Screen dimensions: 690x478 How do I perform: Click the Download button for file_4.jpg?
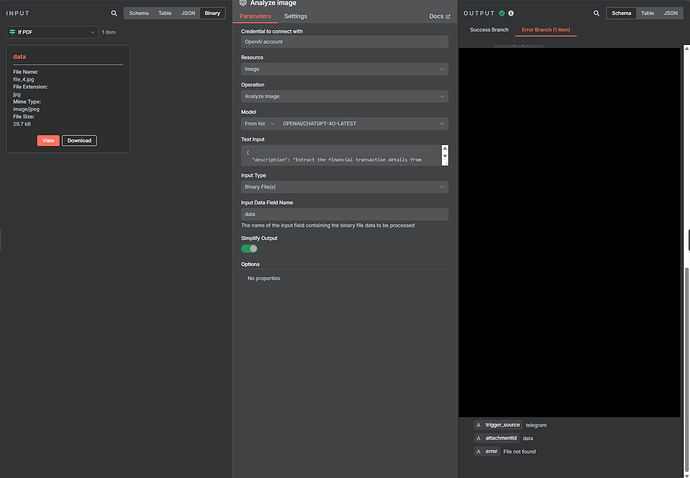[x=79, y=140]
